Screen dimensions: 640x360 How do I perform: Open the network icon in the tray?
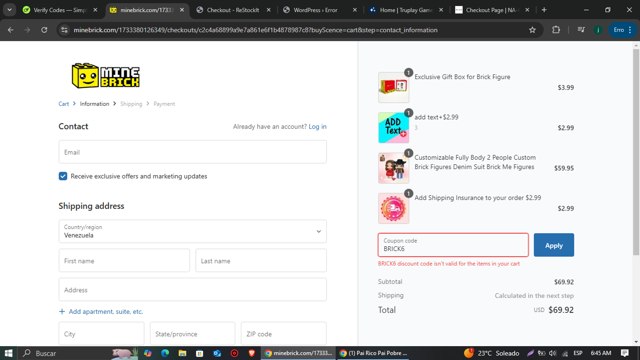[x=565, y=353]
